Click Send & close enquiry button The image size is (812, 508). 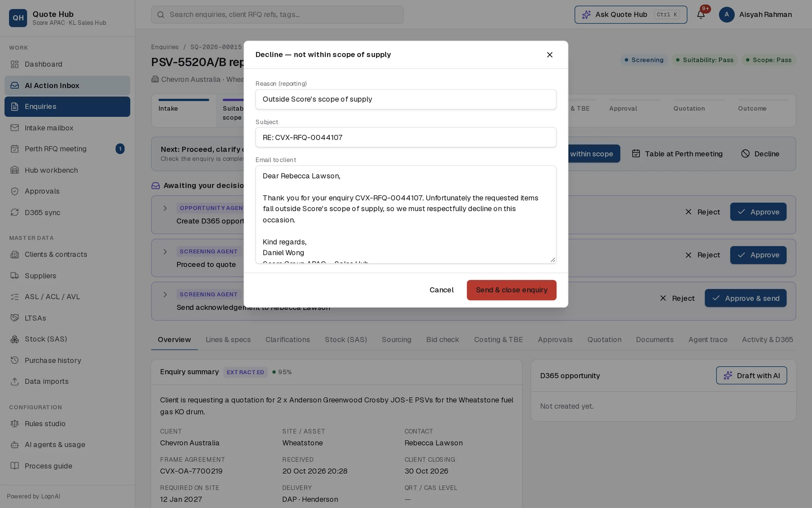click(x=511, y=290)
